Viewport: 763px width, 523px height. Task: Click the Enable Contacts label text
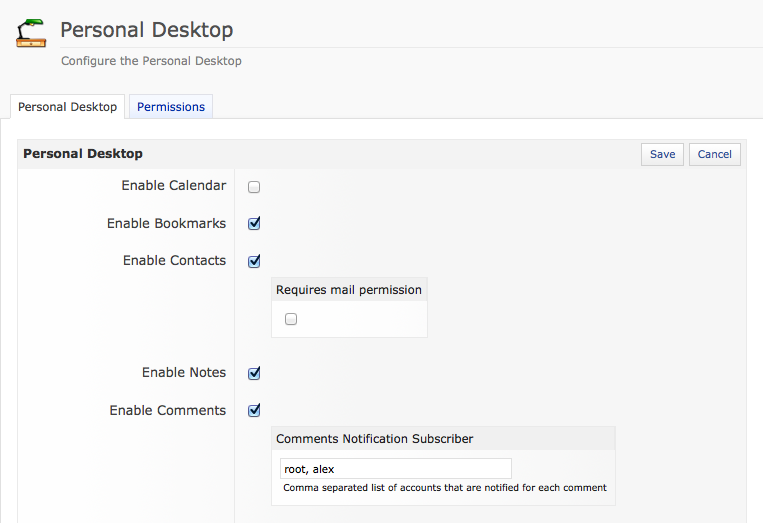174,260
